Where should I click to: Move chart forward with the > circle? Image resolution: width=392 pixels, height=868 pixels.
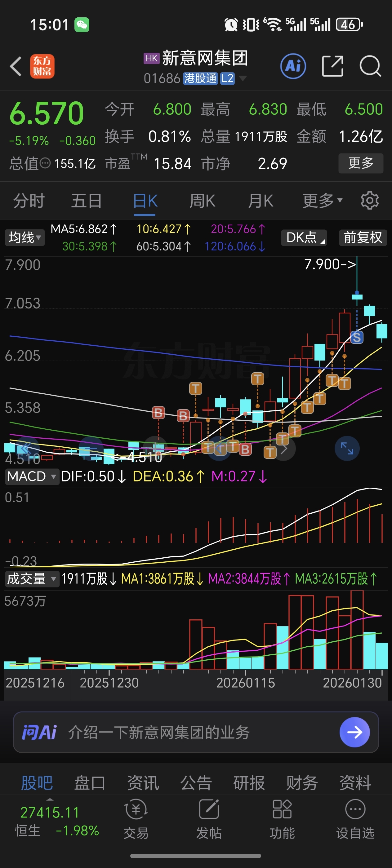[x=284, y=449]
